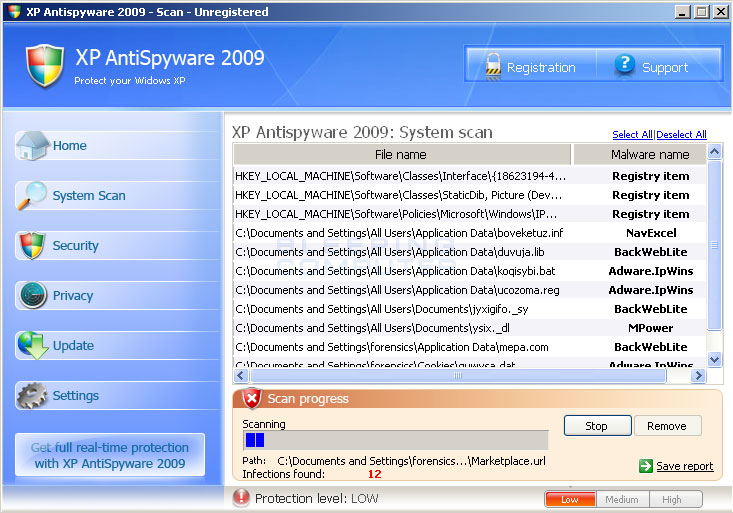
Task: Minimize the XP Antispyware window
Action: coord(683,12)
